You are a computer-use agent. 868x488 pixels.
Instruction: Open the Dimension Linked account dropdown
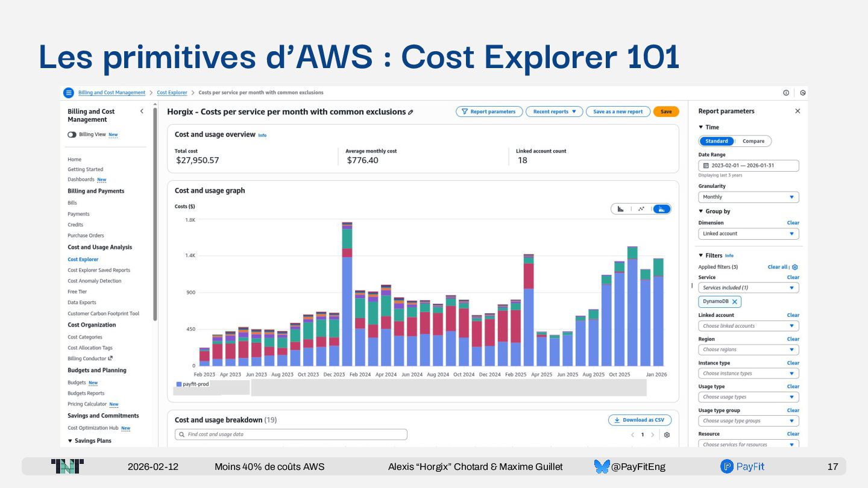tap(749, 234)
